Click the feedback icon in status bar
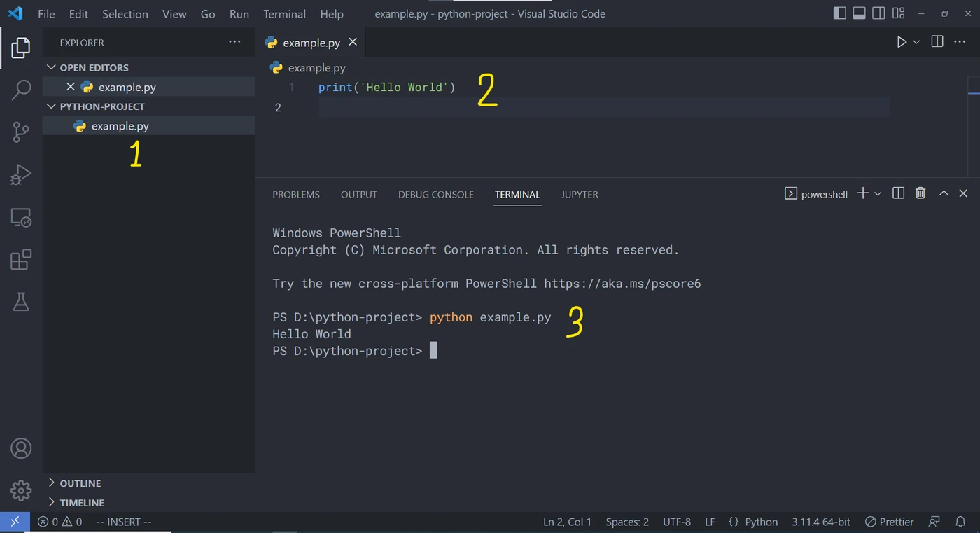The image size is (980, 533). click(x=934, y=522)
